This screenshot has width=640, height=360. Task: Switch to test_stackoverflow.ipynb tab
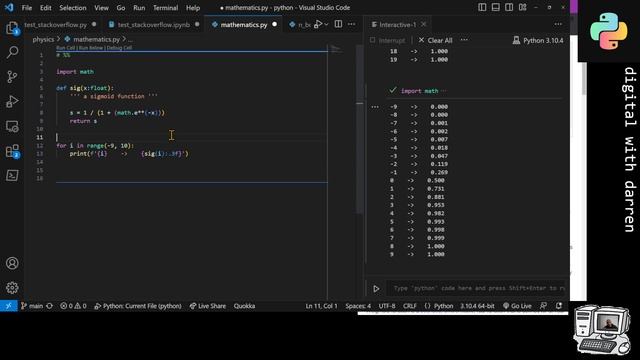tap(154, 24)
